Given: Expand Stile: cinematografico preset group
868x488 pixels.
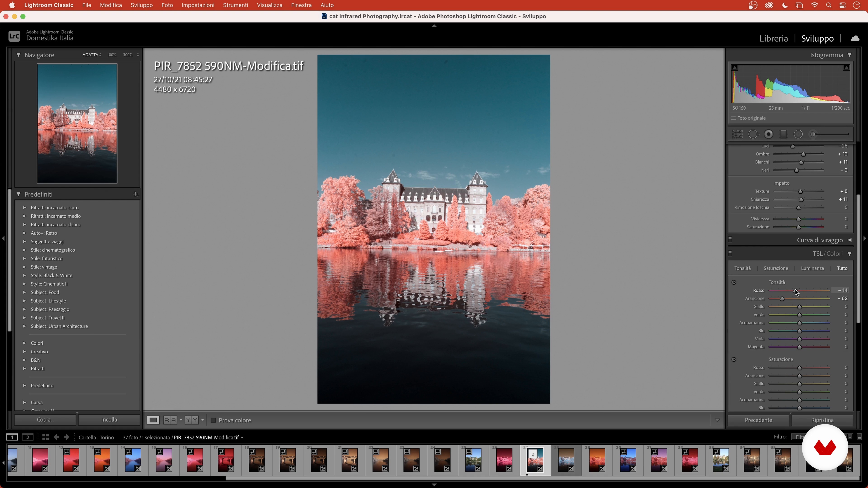Looking at the screenshot, I should click(x=24, y=250).
